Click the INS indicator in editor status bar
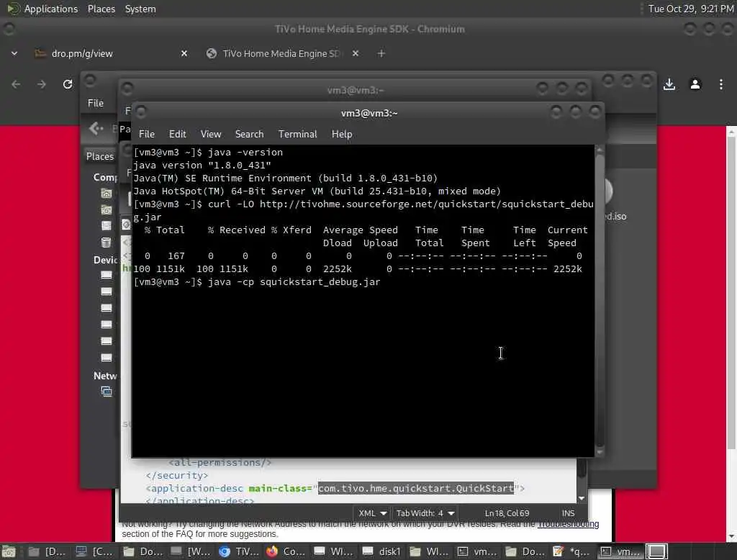The width and height of the screenshot is (737, 560). coord(569,513)
